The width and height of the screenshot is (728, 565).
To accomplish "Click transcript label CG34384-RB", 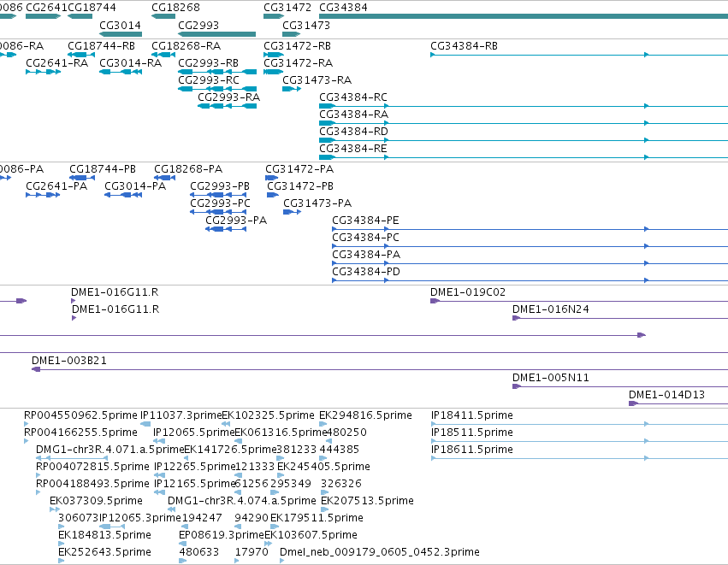I will 465,46.
